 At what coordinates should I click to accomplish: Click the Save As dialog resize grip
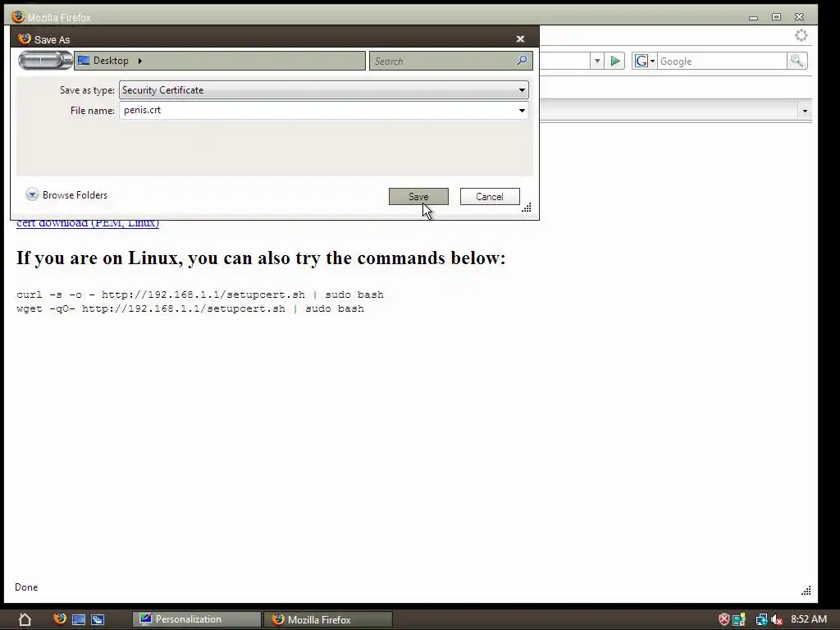point(527,208)
